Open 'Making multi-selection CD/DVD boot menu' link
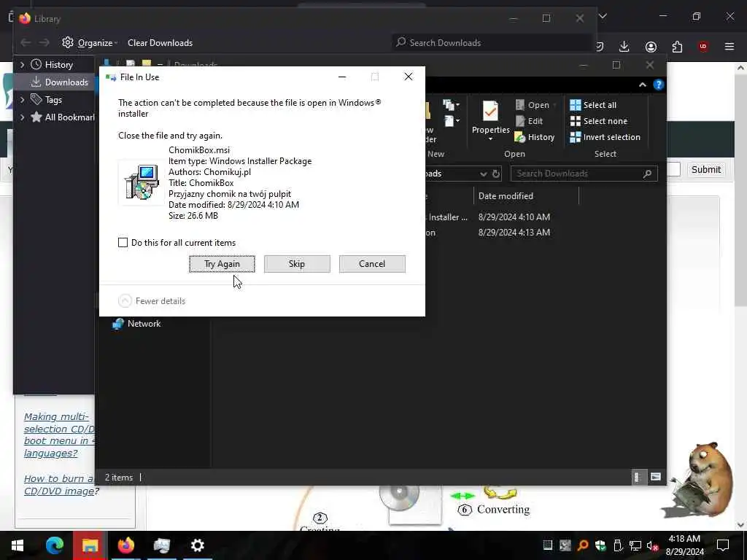 click(59, 435)
